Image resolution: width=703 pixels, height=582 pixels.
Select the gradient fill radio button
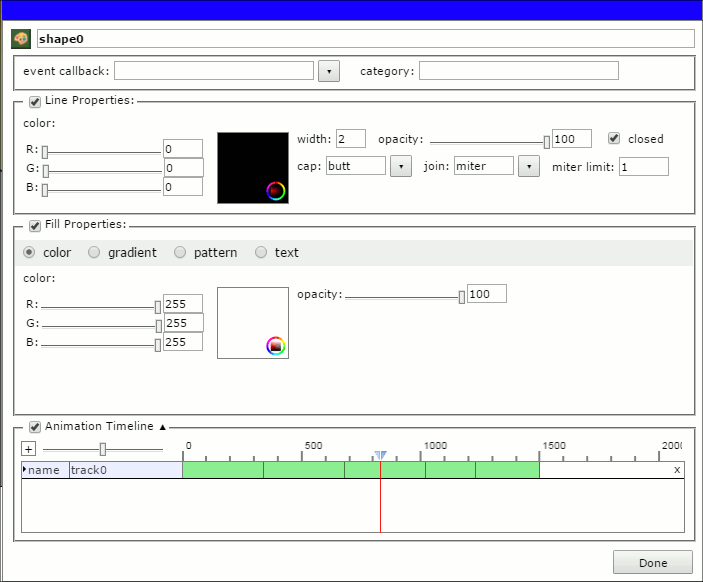(x=94, y=252)
